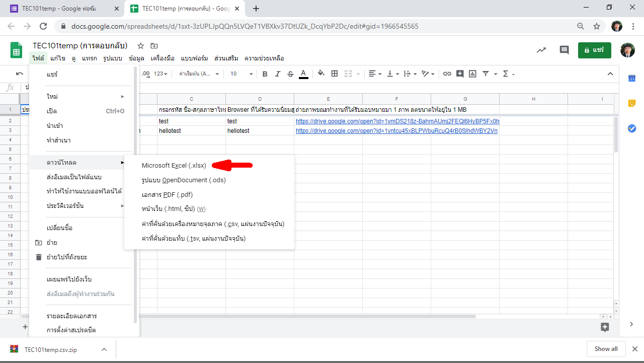The height and width of the screenshot is (363, 644).
Task: Click the green share button
Action: (595, 50)
